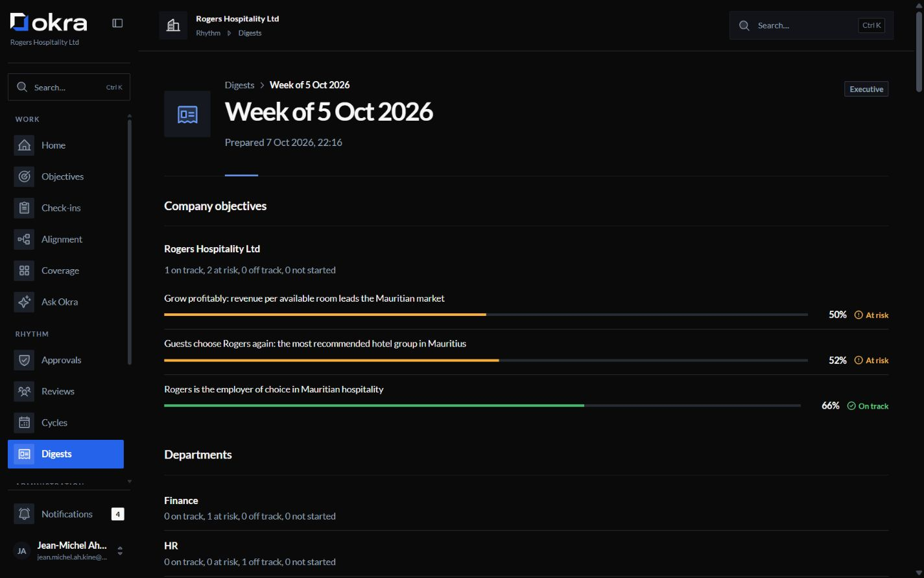Open the employer of choice objective
Screen dimensions: 924x578
(274, 389)
